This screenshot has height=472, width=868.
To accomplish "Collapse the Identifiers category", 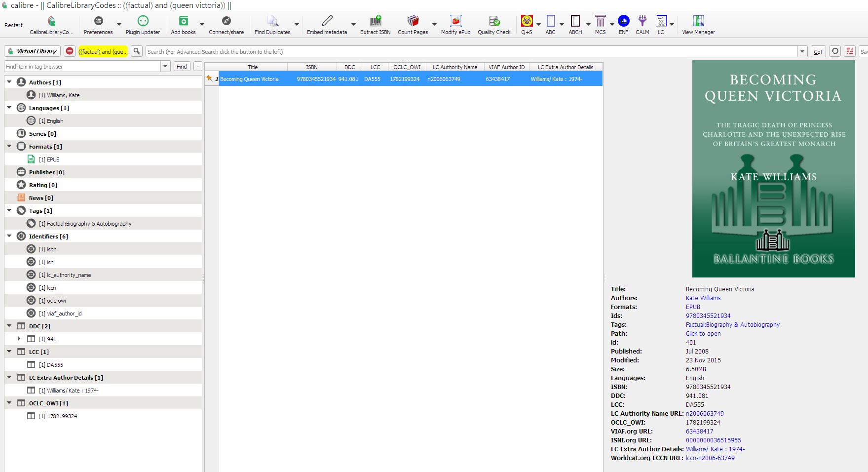I will click(x=9, y=236).
